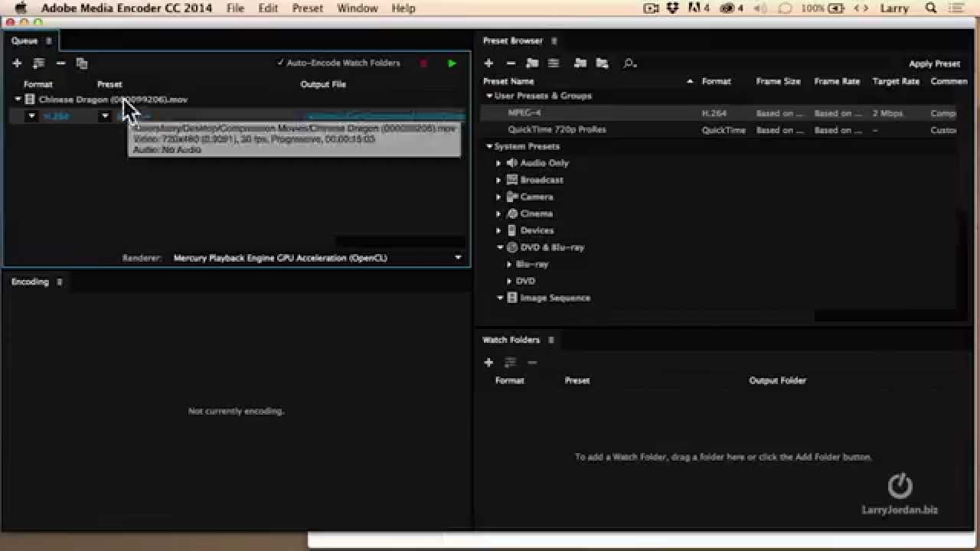This screenshot has height=551, width=980.
Task: Sort presets by the Preset Name column
Action: point(508,81)
